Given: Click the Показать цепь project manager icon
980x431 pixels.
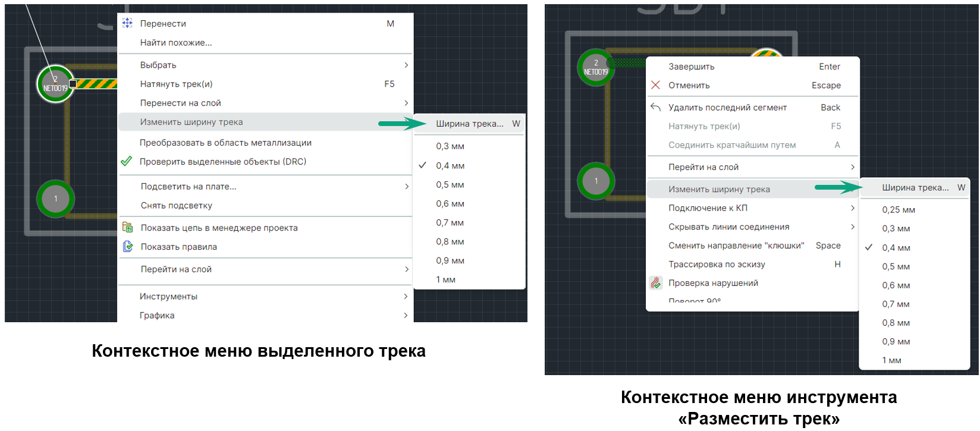Looking at the screenshot, I should click(127, 227).
